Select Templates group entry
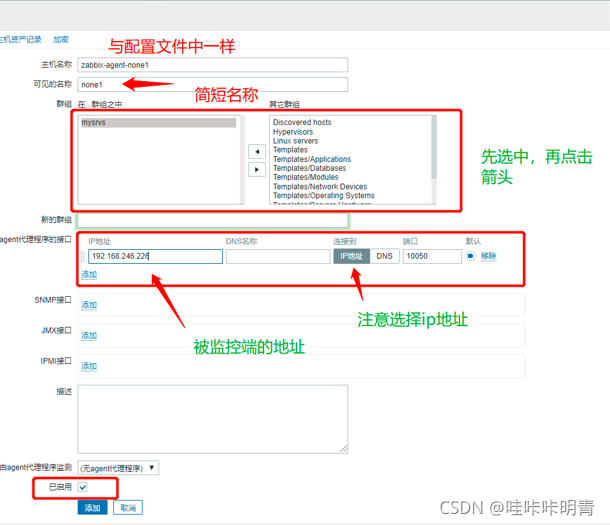610x525 pixels. tap(290, 150)
